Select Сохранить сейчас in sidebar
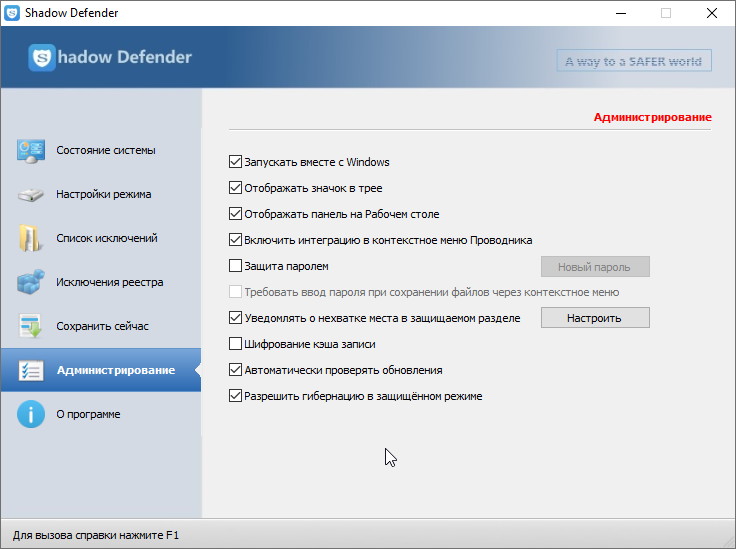This screenshot has width=736, height=549. click(x=101, y=326)
